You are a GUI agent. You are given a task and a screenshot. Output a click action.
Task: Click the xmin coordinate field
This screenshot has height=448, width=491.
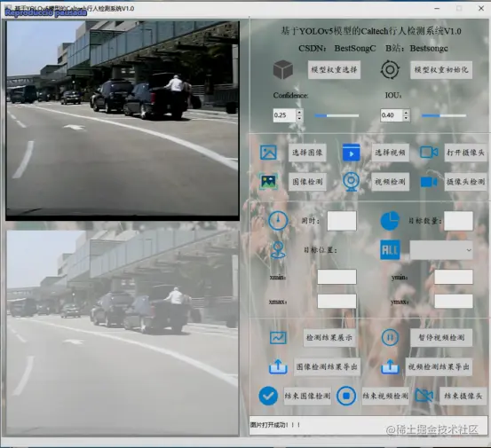[337, 277]
